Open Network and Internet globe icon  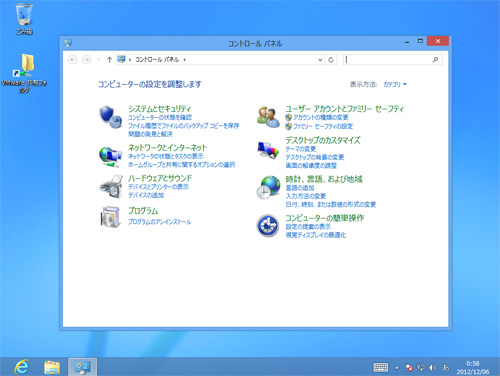[111, 156]
